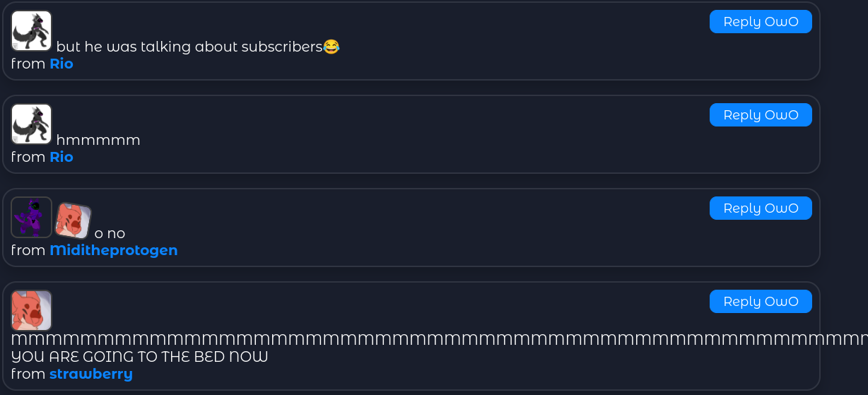This screenshot has height=395, width=868.
Task: Click the word 'from' before strawberry
Action: click(x=28, y=375)
